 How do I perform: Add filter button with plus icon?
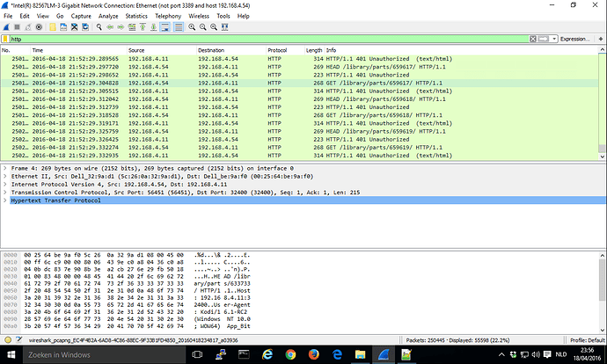coord(601,39)
